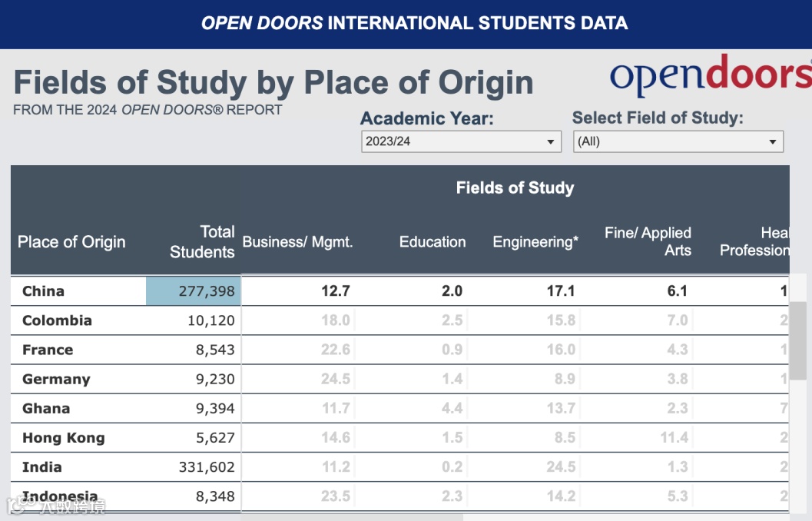Click the Fine/ Applied Arts column header
Screen dimensions: 812x521
coord(648,241)
